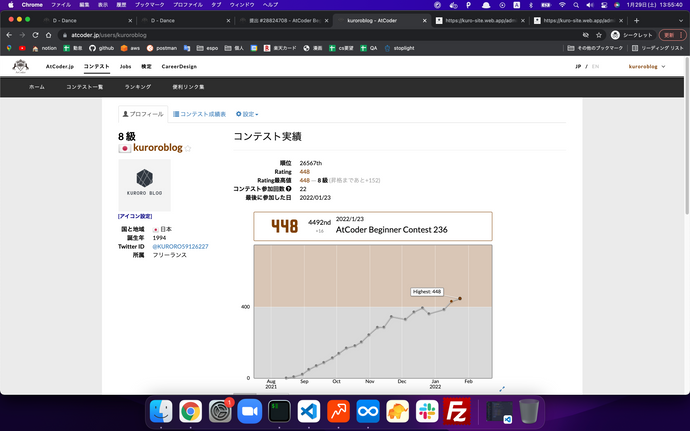Switch to the コンテスト成績表 tab

[x=199, y=114]
